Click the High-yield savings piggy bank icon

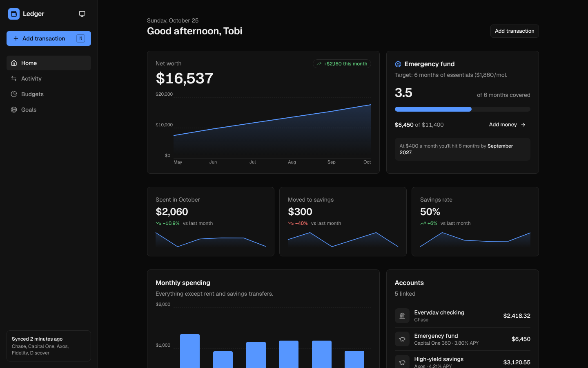pos(402,361)
